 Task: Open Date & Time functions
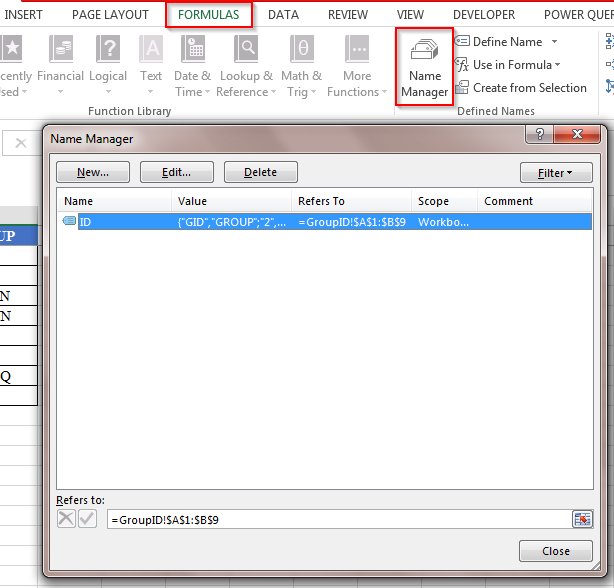[192, 66]
